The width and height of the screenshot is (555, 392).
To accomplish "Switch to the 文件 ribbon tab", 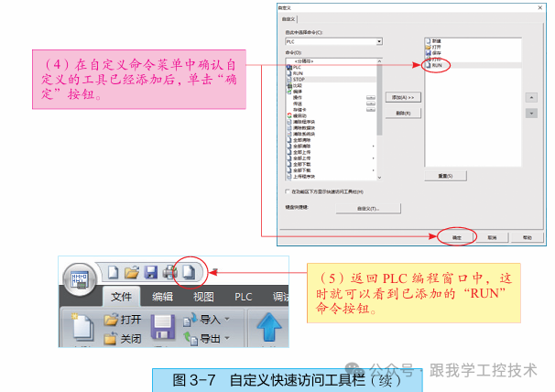I will coord(122,297).
